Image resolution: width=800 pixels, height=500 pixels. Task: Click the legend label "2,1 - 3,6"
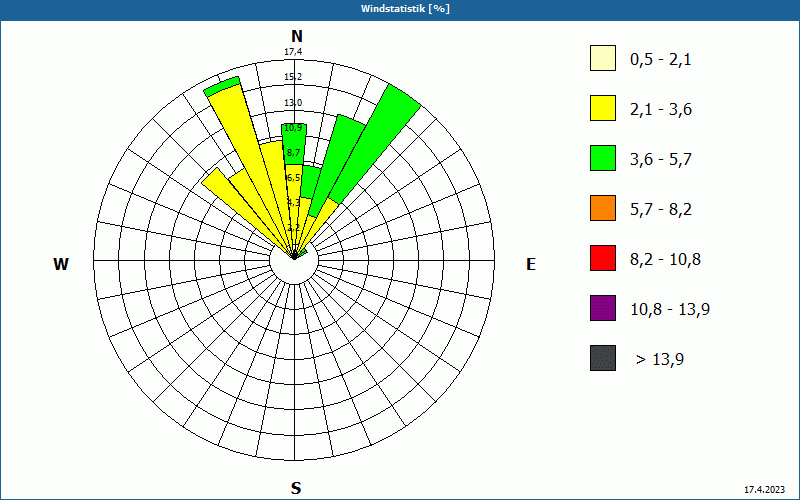pyautogui.click(x=661, y=110)
